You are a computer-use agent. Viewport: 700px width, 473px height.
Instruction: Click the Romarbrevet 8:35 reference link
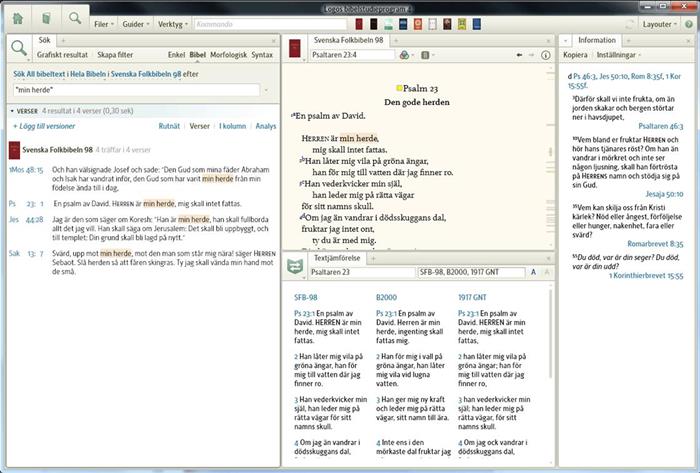pyautogui.click(x=655, y=244)
